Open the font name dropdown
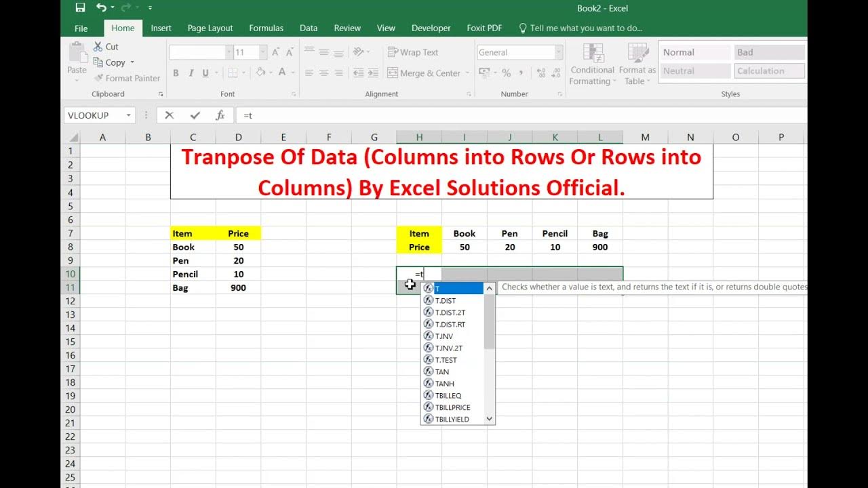This screenshot has width=868, height=488. pos(229,52)
